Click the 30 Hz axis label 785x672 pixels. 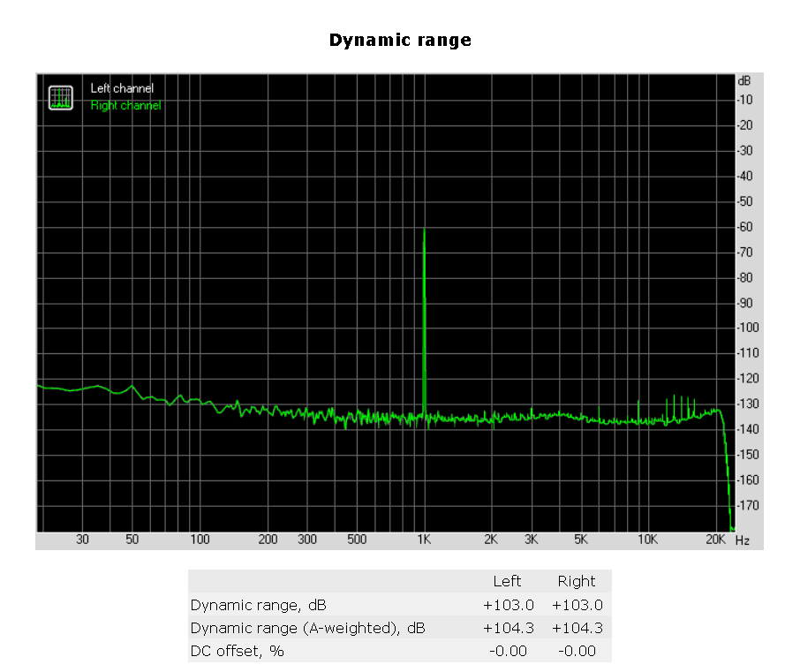[82, 540]
